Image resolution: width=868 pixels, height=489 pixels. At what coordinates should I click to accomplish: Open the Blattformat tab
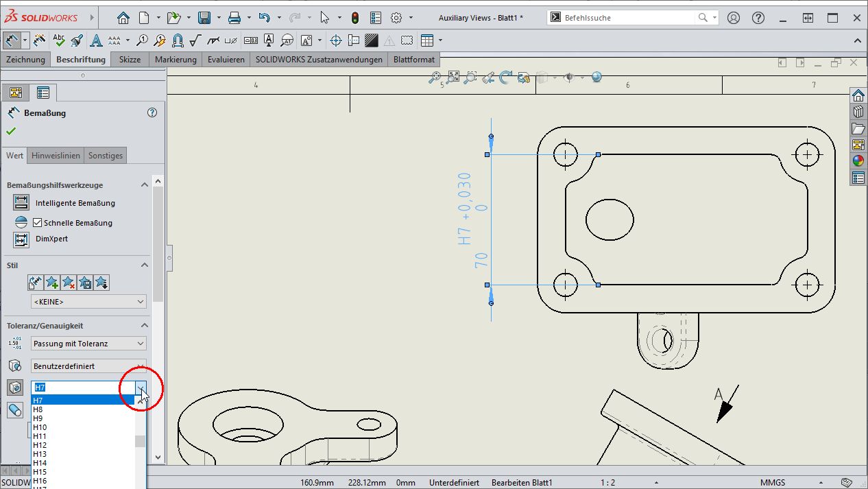pyautogui.click(x=414, y=60)
